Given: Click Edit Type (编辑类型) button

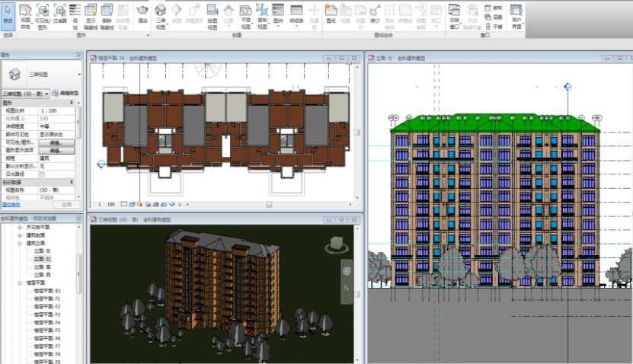Looking at the screenshot, I should (66, 93).
